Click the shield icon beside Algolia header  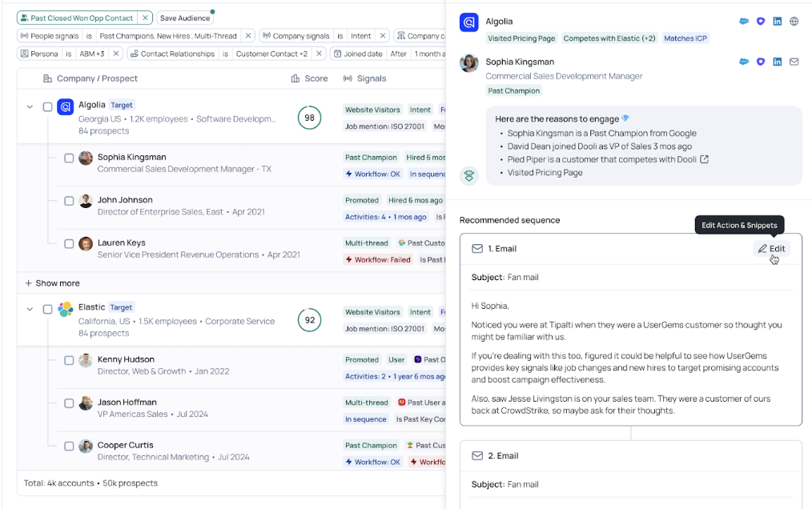760,22
